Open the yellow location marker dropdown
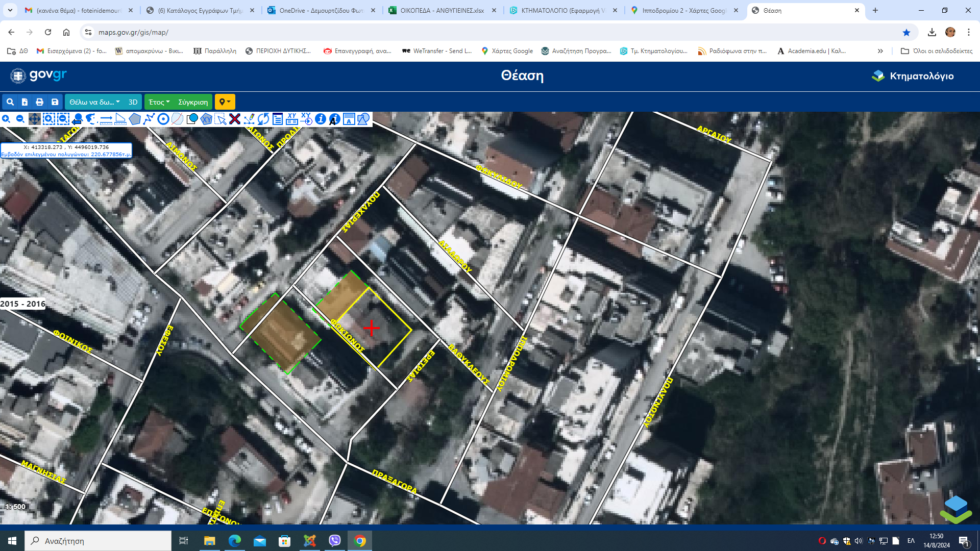The width and height of the screenshot is (980, 551). coord(225,102)
